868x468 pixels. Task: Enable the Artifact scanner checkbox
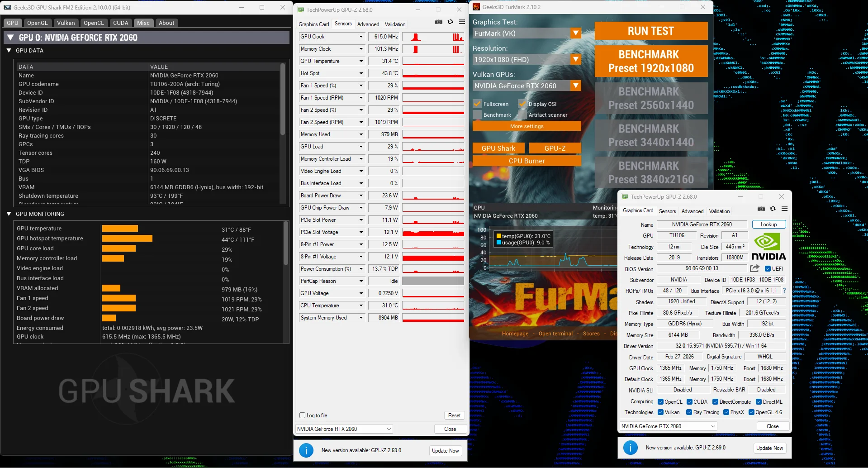(522, 115)
